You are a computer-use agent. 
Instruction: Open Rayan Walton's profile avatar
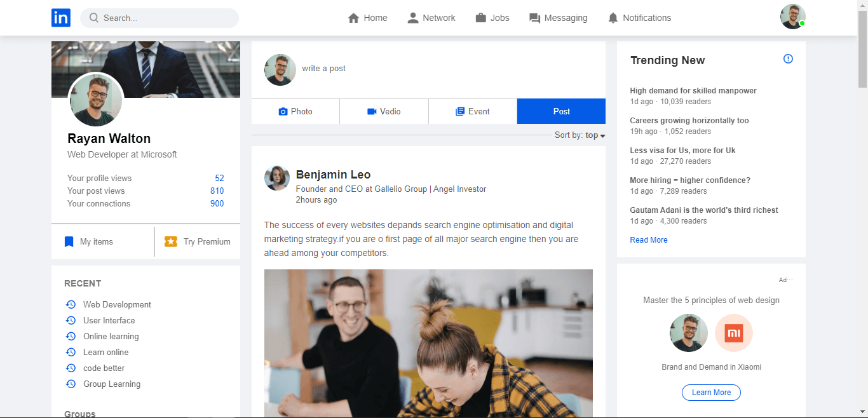(x=95, y=100)
